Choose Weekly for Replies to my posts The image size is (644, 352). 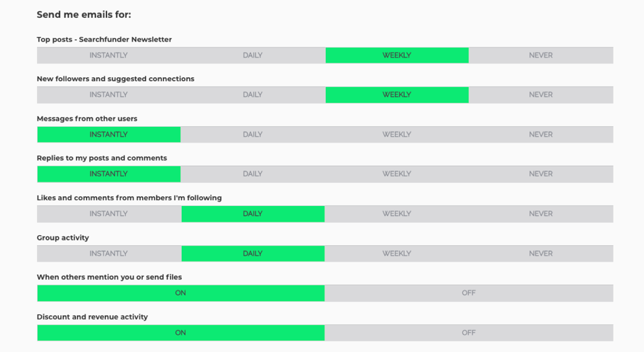pyautogui.click(x=397, y=174)
